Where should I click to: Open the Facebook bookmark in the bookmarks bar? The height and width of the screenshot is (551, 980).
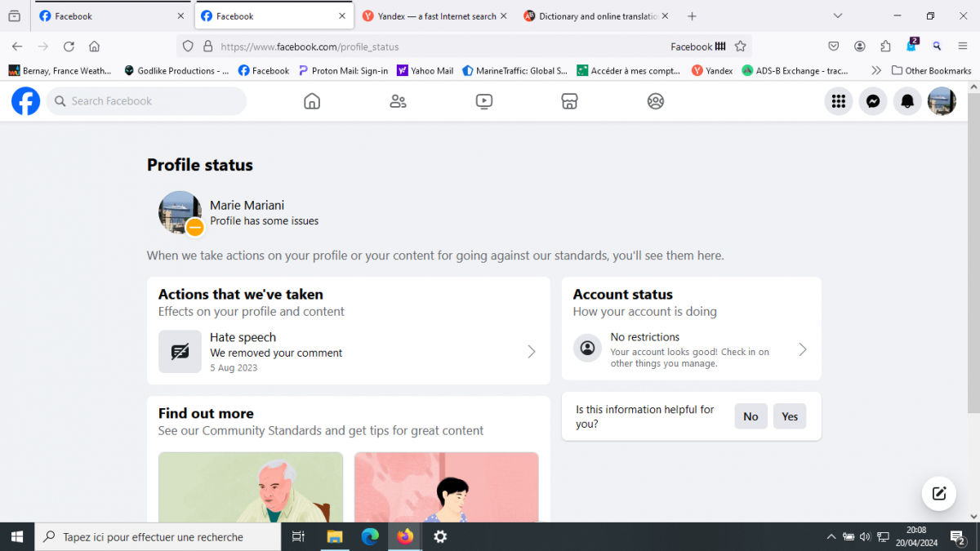[264, 71]
